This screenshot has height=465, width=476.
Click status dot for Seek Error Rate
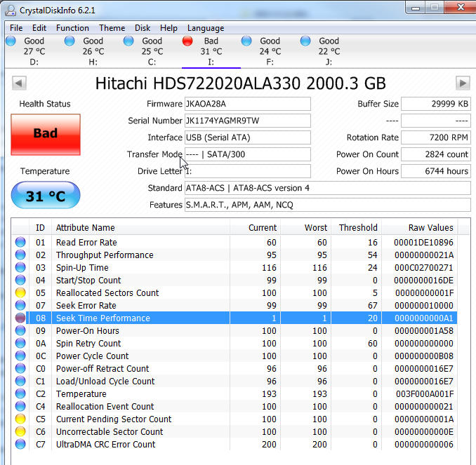[x=20, y=305]
